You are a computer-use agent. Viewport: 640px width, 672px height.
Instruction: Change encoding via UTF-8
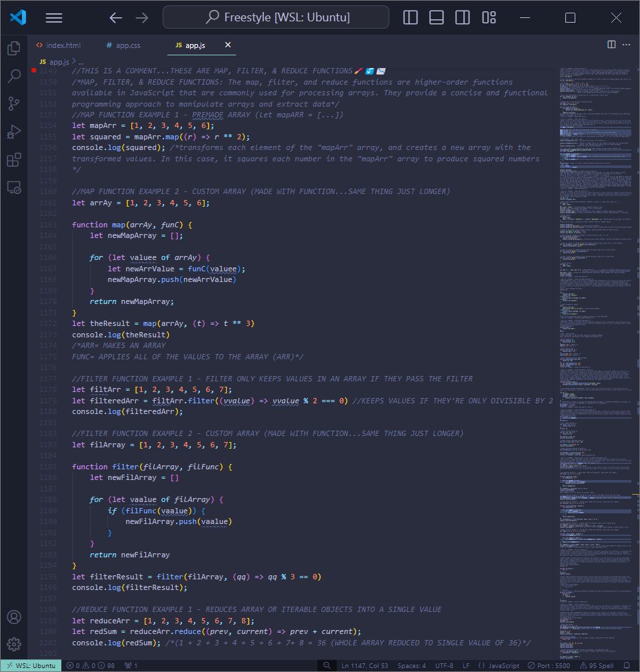point(444,665)
